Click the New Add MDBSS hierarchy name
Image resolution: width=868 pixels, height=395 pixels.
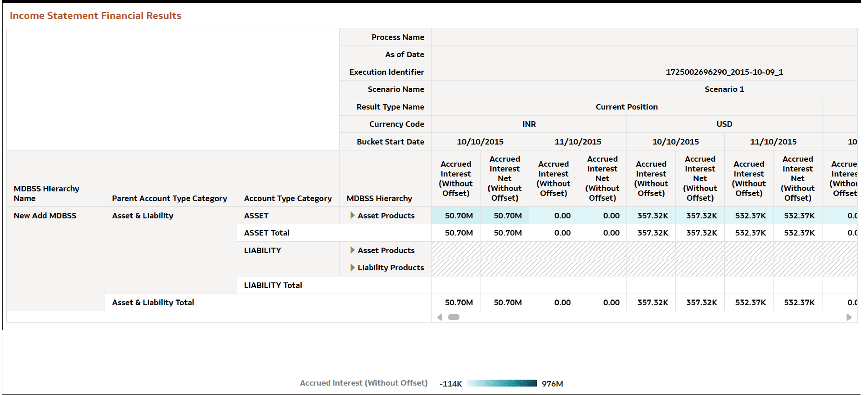(45, 215)
